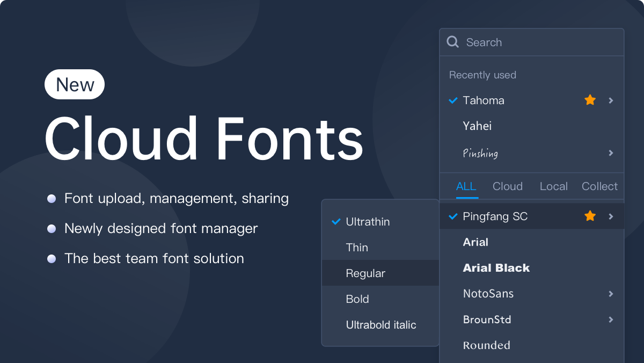The height and width of the screenshot is (363, 644).
Task: Open the Collect tab
Action: 599,186
